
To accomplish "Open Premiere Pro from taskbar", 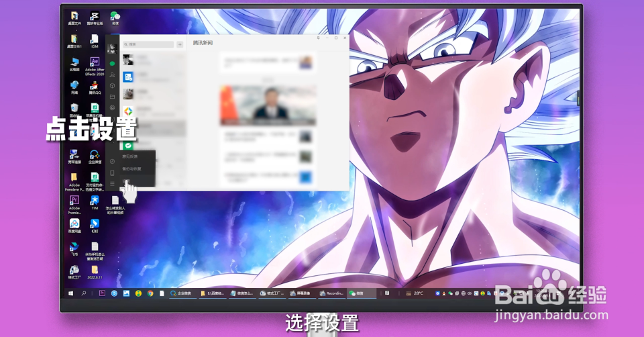I will (x=102, y=293).
